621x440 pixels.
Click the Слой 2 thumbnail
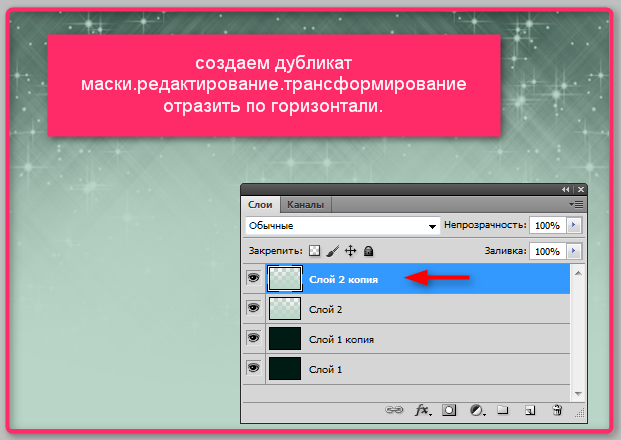click(285, 309)
